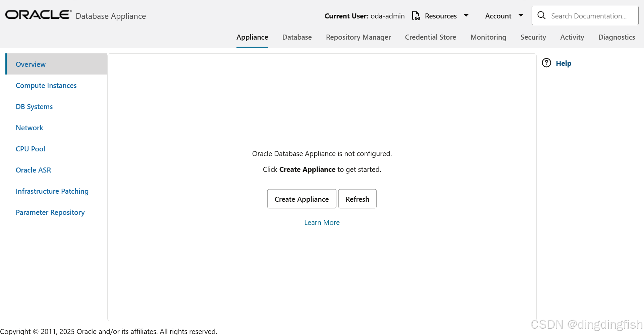Click the bold 'Create Appliance' instruction text
Screen dimensions: 644x335
coord(307,170)
